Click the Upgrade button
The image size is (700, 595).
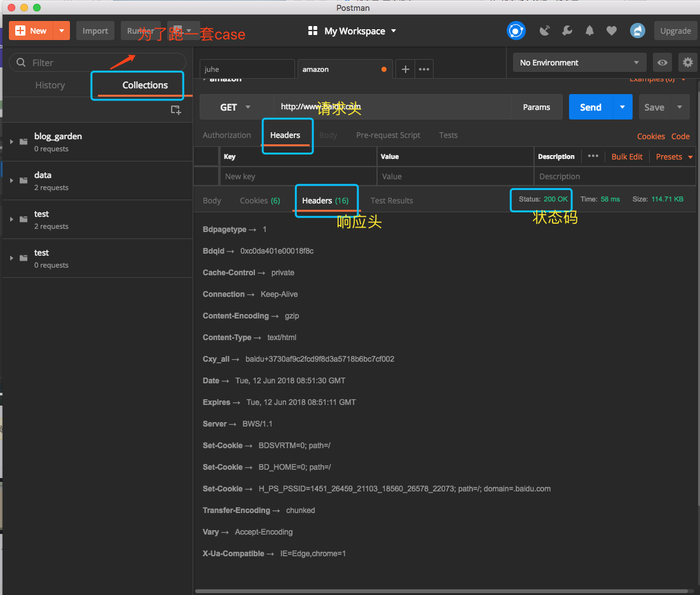click(675, 31)
